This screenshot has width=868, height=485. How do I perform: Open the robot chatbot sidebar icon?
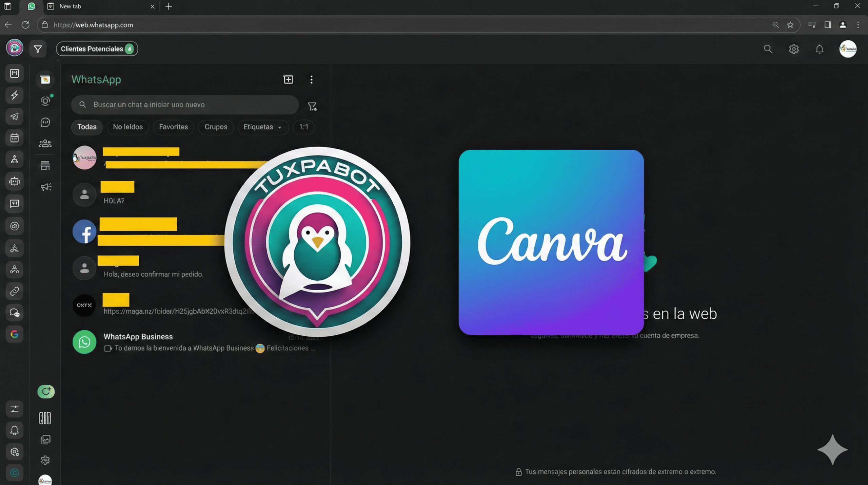point(14,181)
